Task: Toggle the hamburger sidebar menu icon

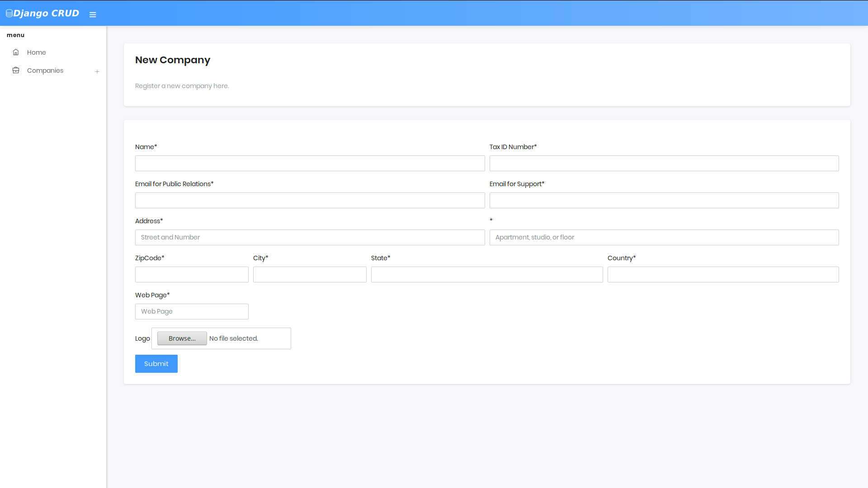Action: coord(93,14)
